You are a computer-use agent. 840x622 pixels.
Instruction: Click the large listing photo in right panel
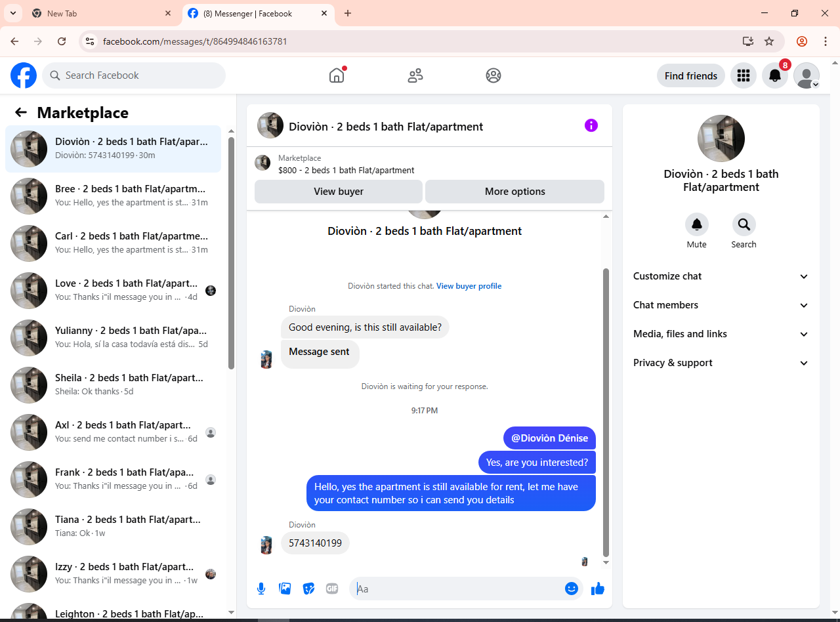point(721,138)
